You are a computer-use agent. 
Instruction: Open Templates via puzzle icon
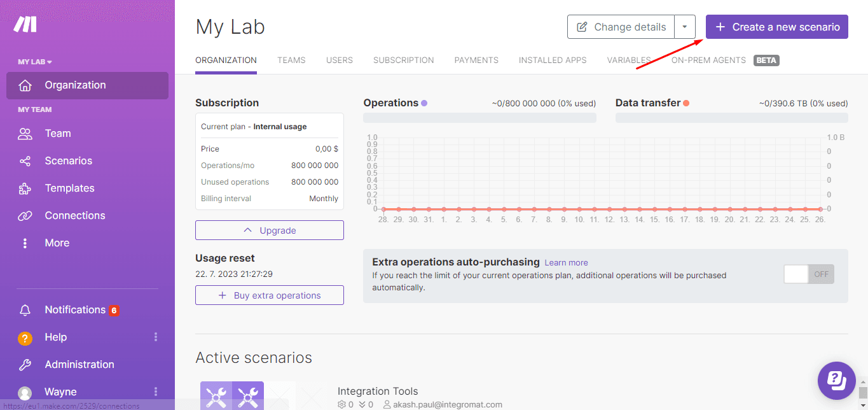coord(25,188)
